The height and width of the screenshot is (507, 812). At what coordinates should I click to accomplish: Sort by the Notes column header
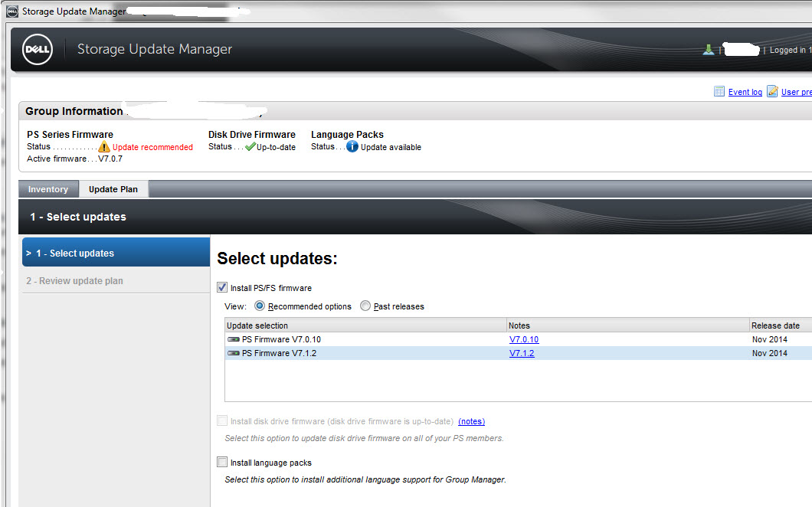(x=627, y=325)
